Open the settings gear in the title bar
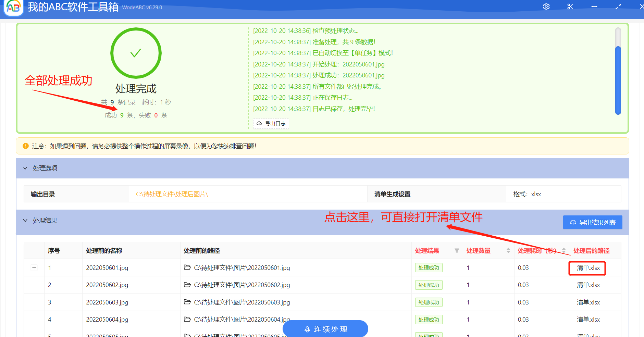 (x=546, y=7)
